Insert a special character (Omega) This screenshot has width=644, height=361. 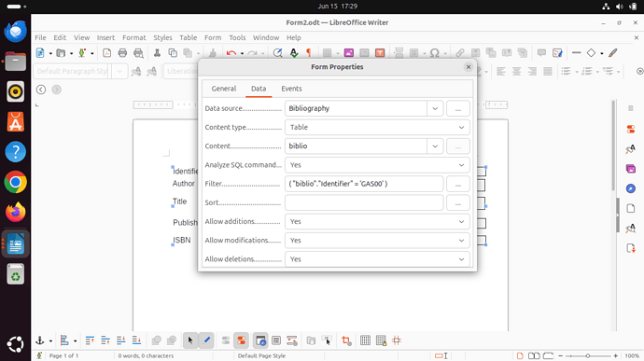click(435, 53)
